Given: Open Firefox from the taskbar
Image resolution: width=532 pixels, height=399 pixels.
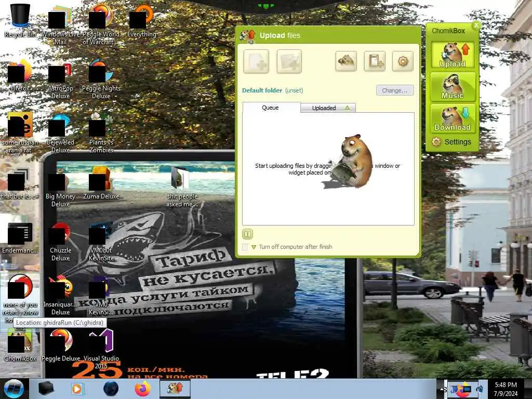Looking at the screenshot, I should (x=143, y=389).
